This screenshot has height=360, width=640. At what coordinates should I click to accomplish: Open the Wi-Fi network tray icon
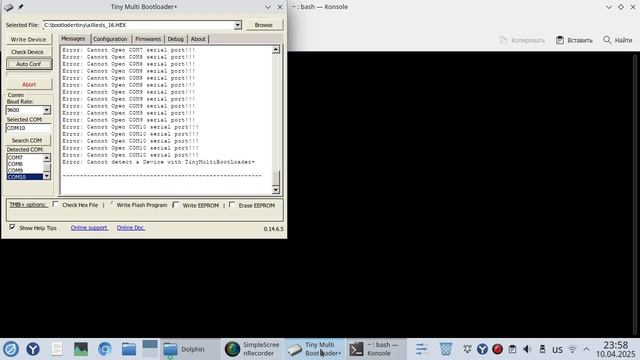tap(572, 350)
